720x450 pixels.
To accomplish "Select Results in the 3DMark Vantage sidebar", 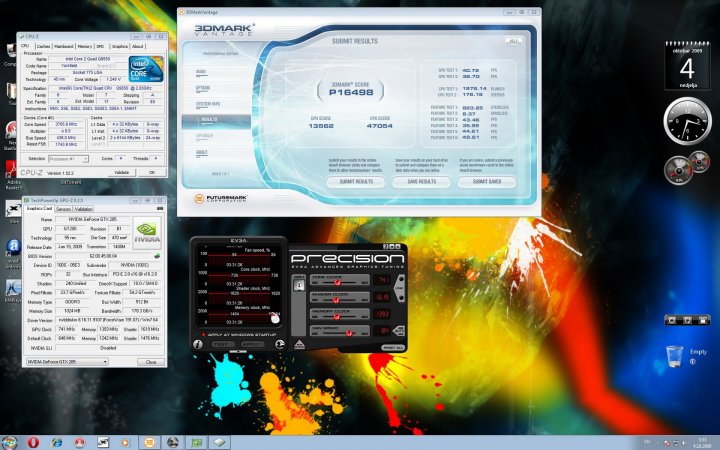I will tap(216, 120).
